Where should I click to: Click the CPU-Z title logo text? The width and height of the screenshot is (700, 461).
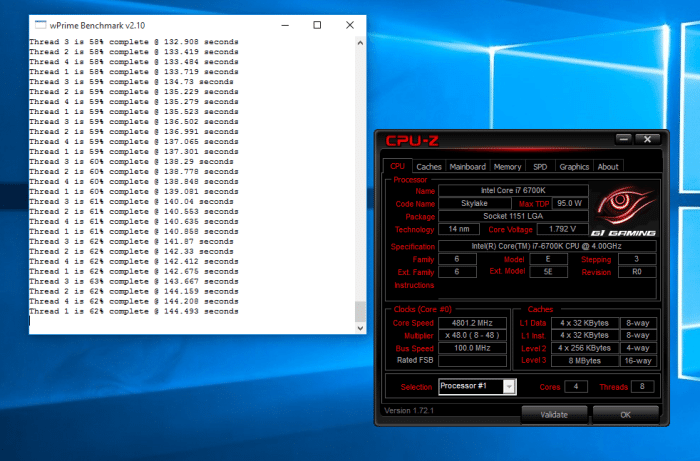412,141
